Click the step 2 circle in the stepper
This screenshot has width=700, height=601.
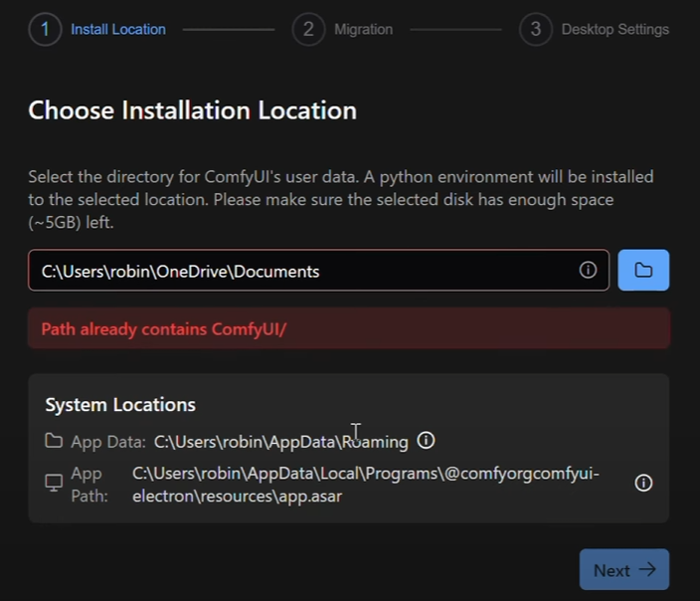pos(308,29)
